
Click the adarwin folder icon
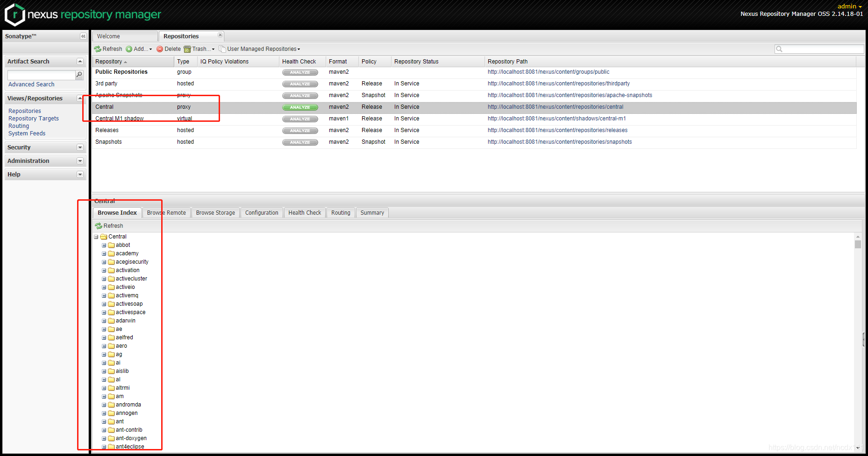(111, 321)
